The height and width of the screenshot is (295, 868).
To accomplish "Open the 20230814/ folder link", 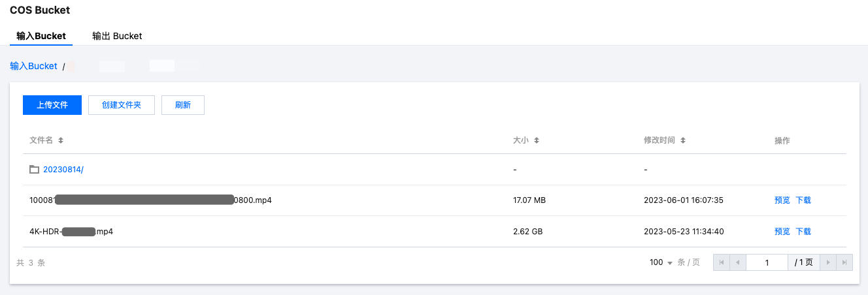I will click(x=63, y=170).
